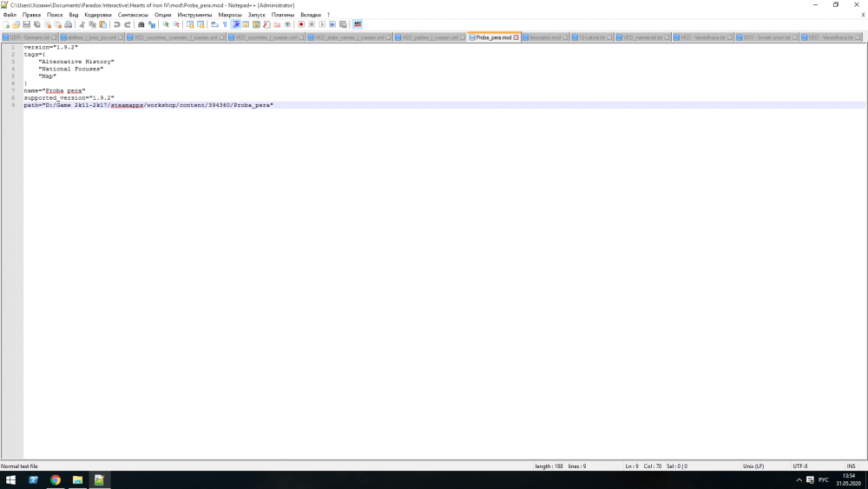868x489 pixels.
Task: Click the supported_version line in editor
Action: 69,98
